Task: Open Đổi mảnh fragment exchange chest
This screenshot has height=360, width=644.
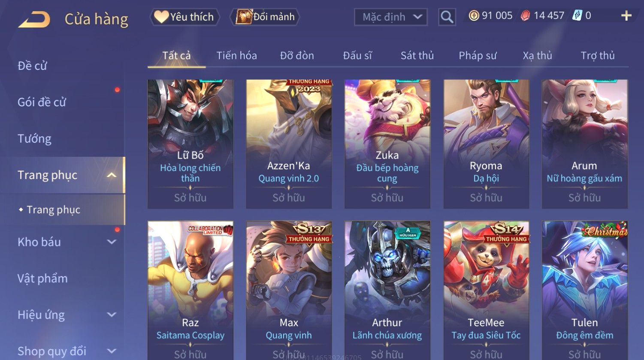Action: [x=265, y=17]
